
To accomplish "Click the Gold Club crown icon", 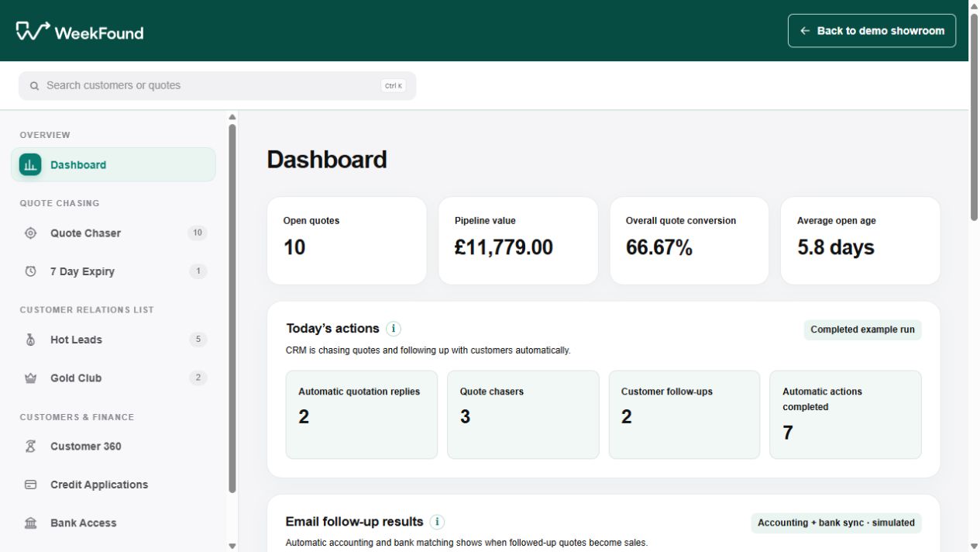I will (x=30, y=378).
